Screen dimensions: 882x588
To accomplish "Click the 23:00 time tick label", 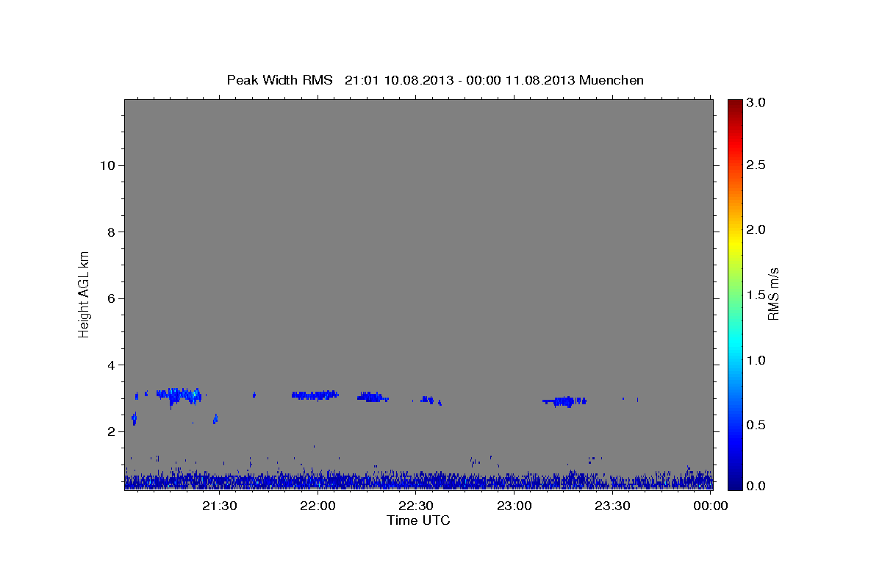I will (x=514, y=506).
